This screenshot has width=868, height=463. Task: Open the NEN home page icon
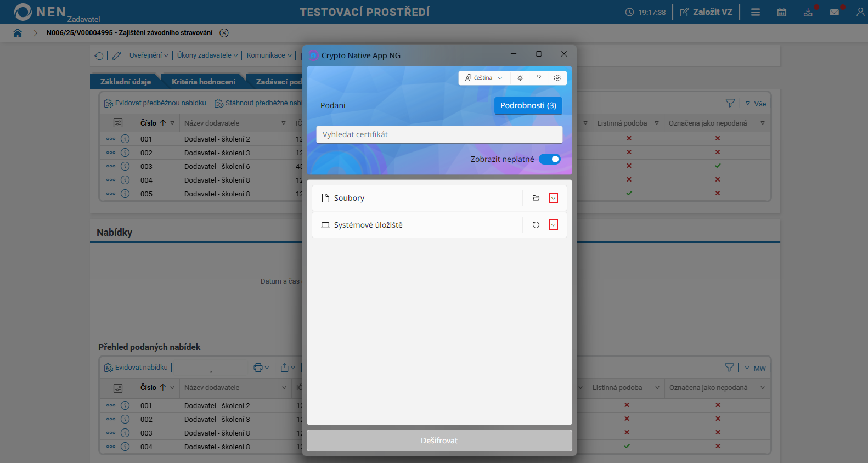click(18, 33)
